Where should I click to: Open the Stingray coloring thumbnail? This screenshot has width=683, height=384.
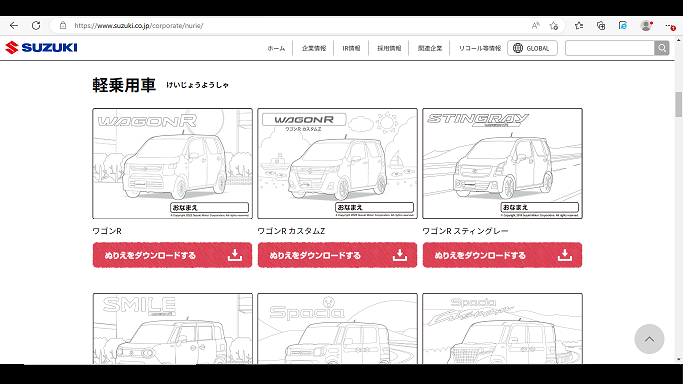(x=502, y=163)
